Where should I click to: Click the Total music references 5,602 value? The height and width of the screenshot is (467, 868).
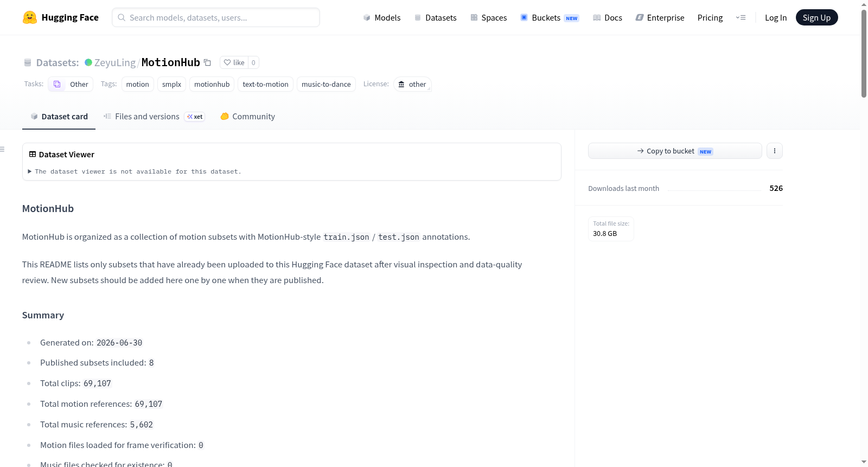coord(142,425)
